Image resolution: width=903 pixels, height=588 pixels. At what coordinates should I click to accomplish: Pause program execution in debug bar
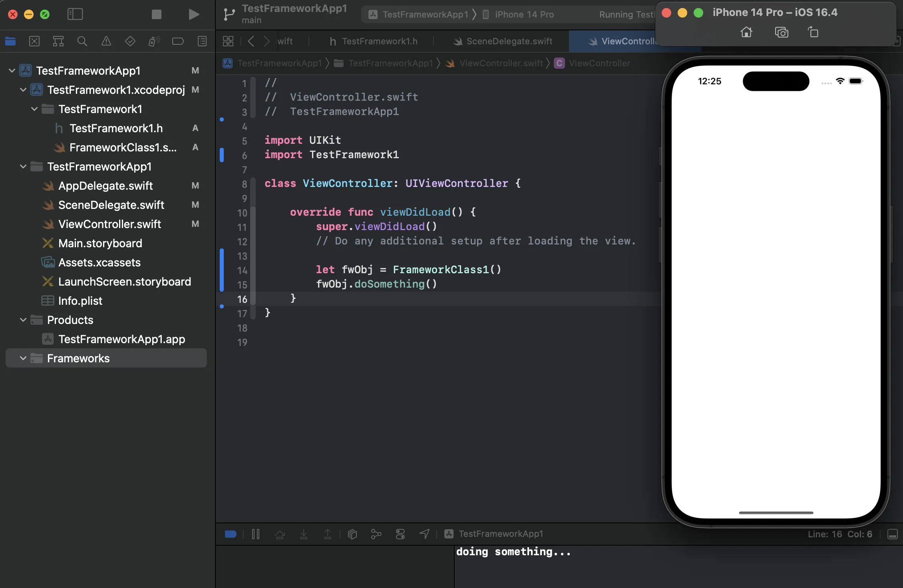[x=256, y=534]
